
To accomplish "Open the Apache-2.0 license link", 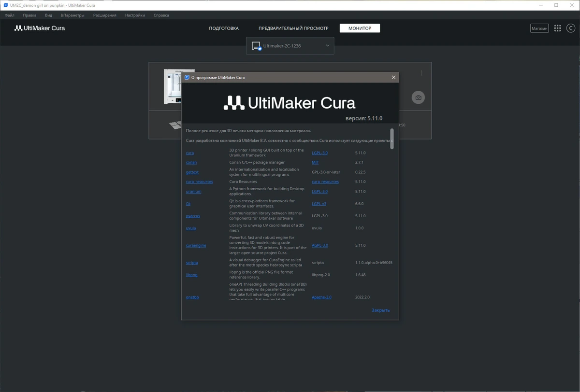I will [x=322, y=297].
